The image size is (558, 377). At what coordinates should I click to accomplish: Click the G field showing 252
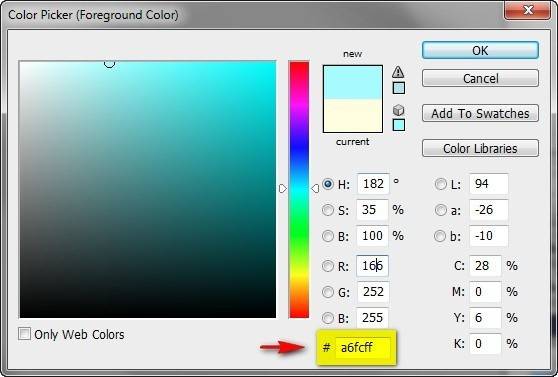(x=373, y=292)
